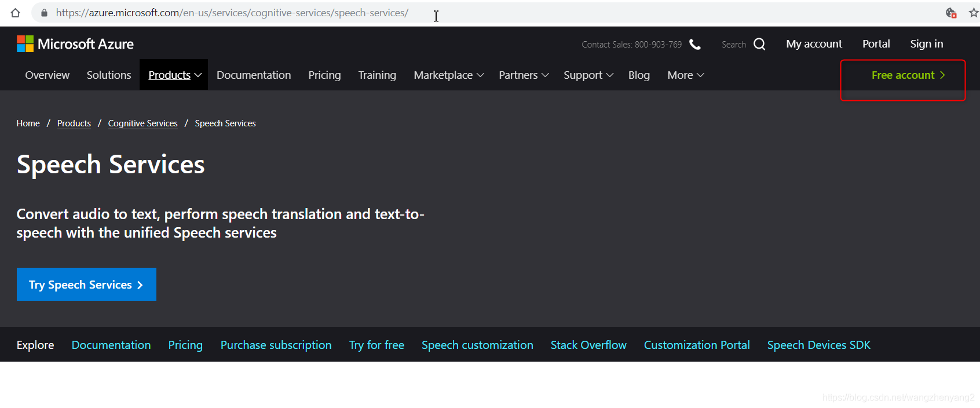Click Try for free in Explore bar

(x=376, y=345)
